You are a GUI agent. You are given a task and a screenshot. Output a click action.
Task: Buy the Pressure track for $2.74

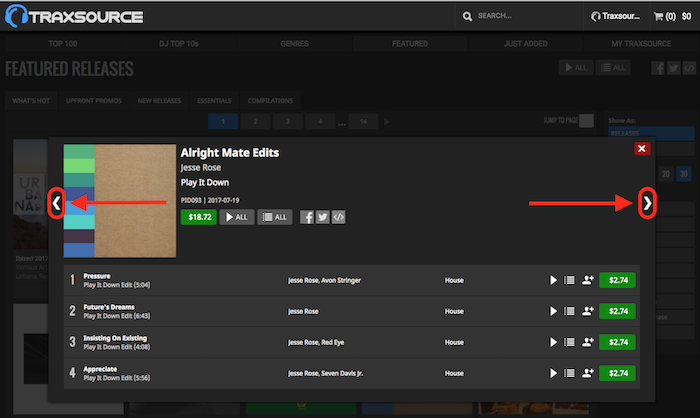click(x=617, y=281)
